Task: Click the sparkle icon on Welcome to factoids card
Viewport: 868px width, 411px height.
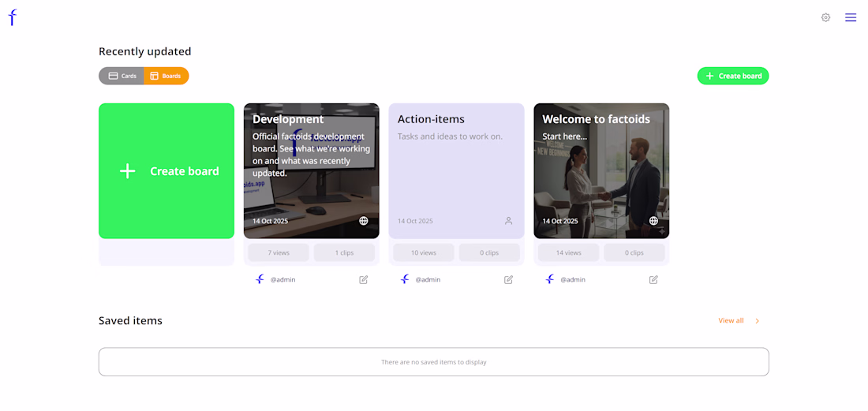Action: pos(662,232)
